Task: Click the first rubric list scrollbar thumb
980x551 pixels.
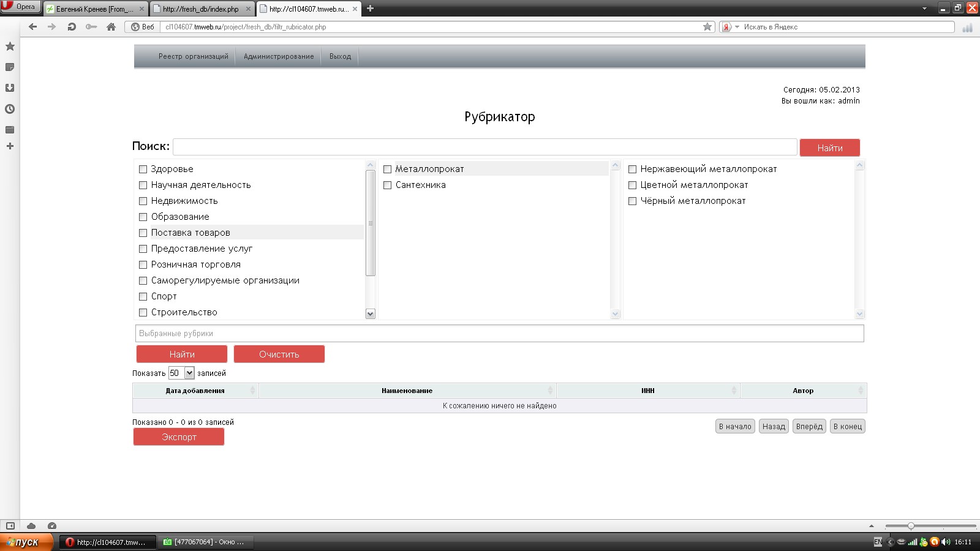Action: click(370, 223)
